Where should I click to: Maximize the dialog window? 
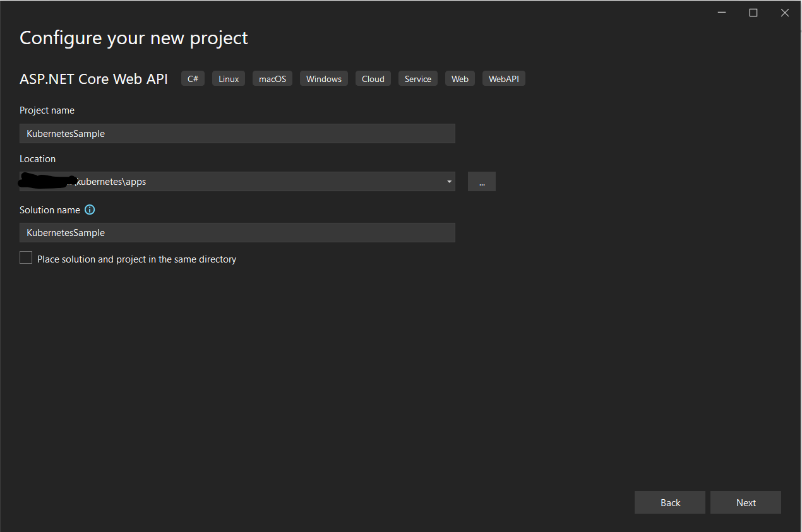click(x=753, y=13)
